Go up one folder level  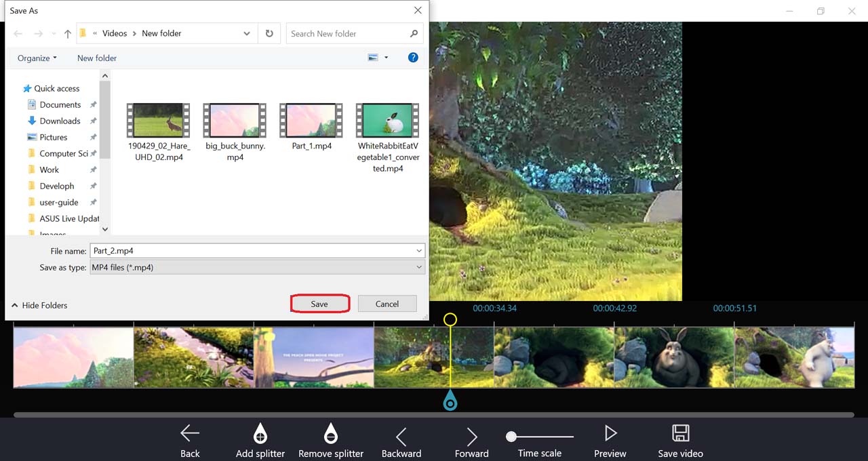[x=68, y=33]
